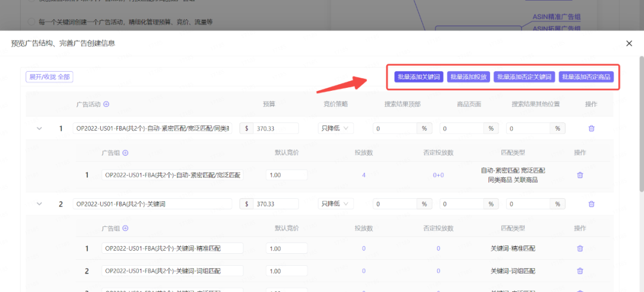Collapse campaign 2 关键词 with chevron
The width and height of the screenshot is (644, 292).
pos(40,204)
